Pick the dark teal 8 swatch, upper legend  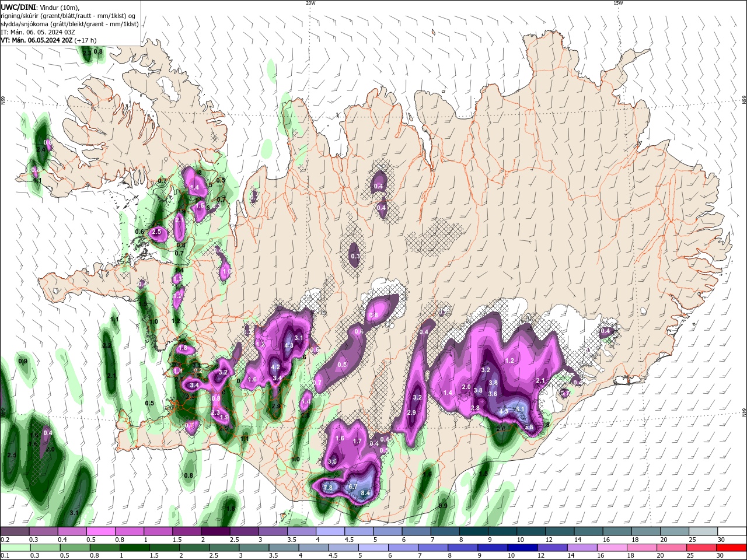[x=474, y=531]
